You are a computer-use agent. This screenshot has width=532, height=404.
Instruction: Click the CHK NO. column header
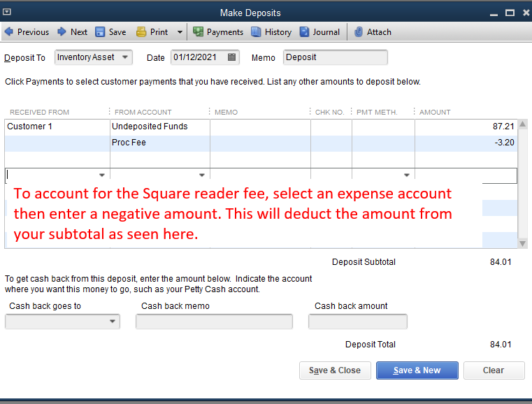(329, 113)
